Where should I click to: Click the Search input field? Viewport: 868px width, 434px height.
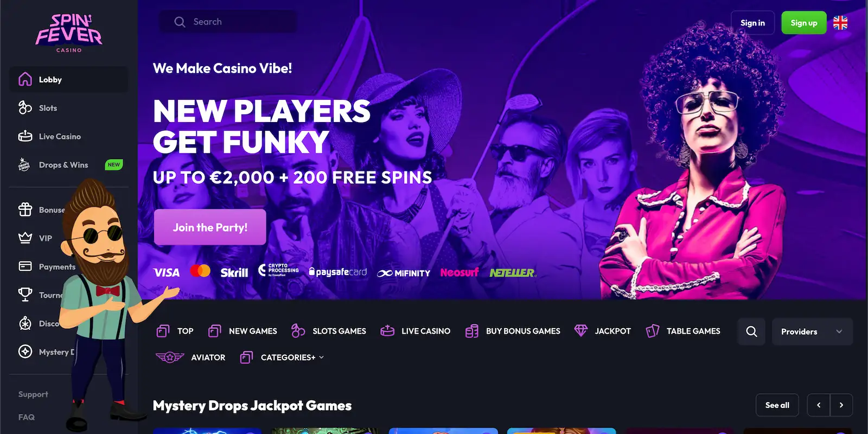[x=228, y=22]
